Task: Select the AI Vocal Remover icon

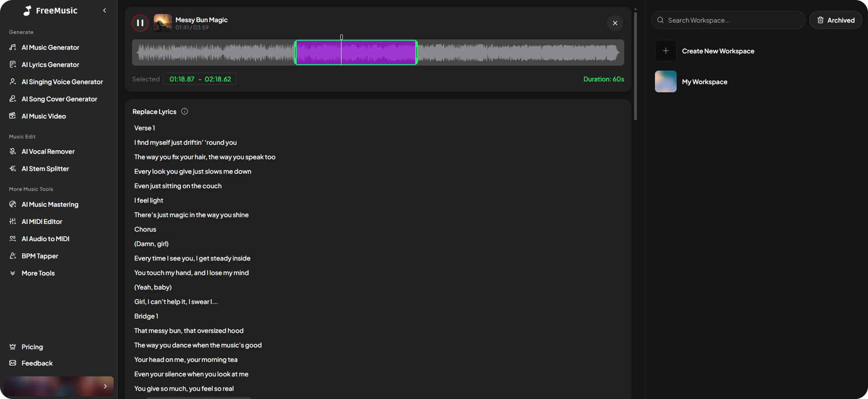Action: (13, 152)
